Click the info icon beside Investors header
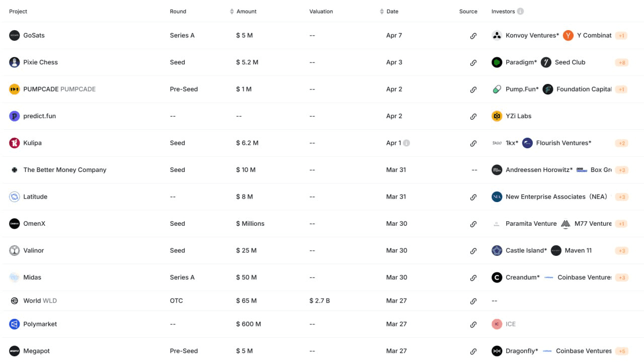Screen dimensions: 644x364 tap(520, 12)
